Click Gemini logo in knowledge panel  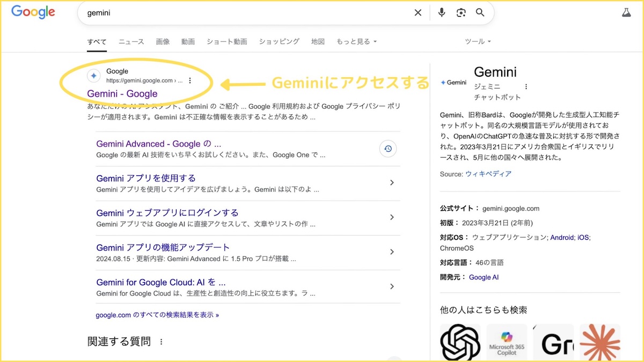click(x=453, y=83)
